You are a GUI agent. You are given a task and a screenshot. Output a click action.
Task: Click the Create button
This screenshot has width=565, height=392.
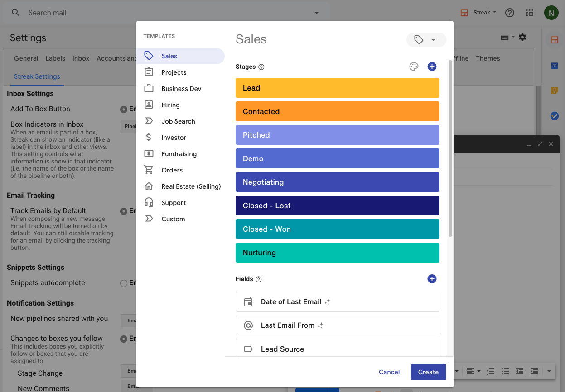coord(428,372)
